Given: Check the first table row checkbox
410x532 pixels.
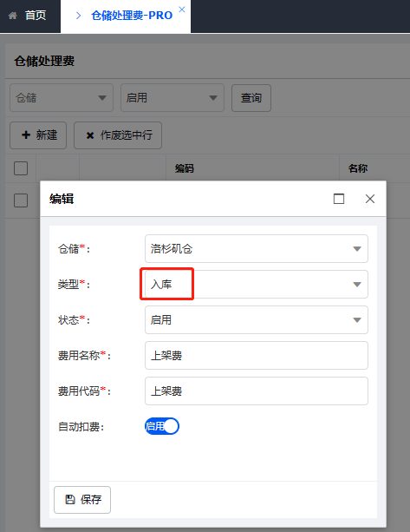Looking at the screenshot, I should click(x=21, y=200).
